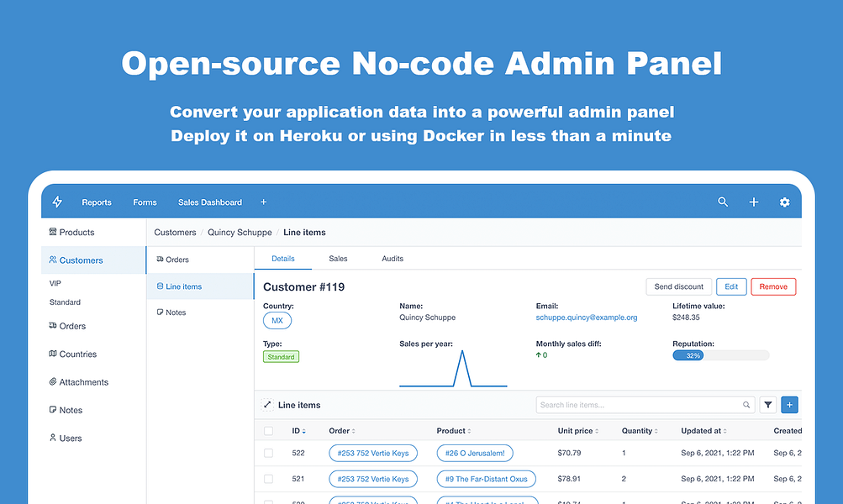
Task: Click the Notes icon in main sidebar
Action: [53, 409]
